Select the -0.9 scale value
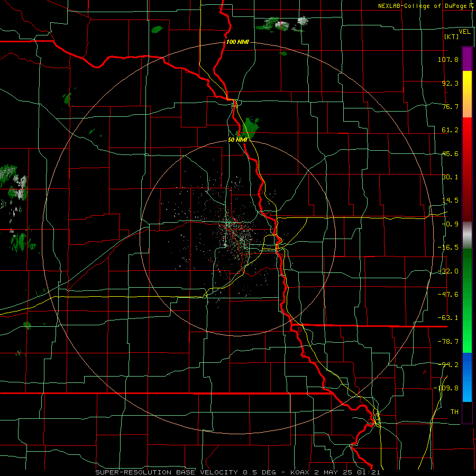This screenshot has height=476, width=476. click(450, 224)
